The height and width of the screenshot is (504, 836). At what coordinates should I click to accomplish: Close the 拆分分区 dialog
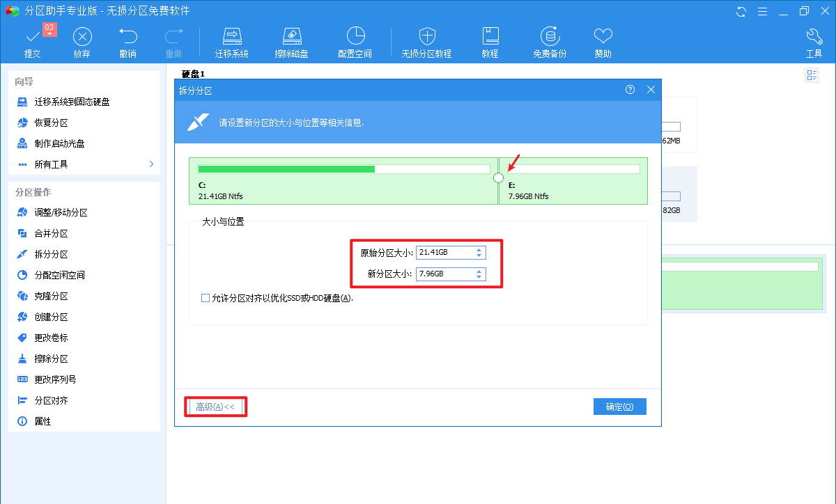click(651, 90)
